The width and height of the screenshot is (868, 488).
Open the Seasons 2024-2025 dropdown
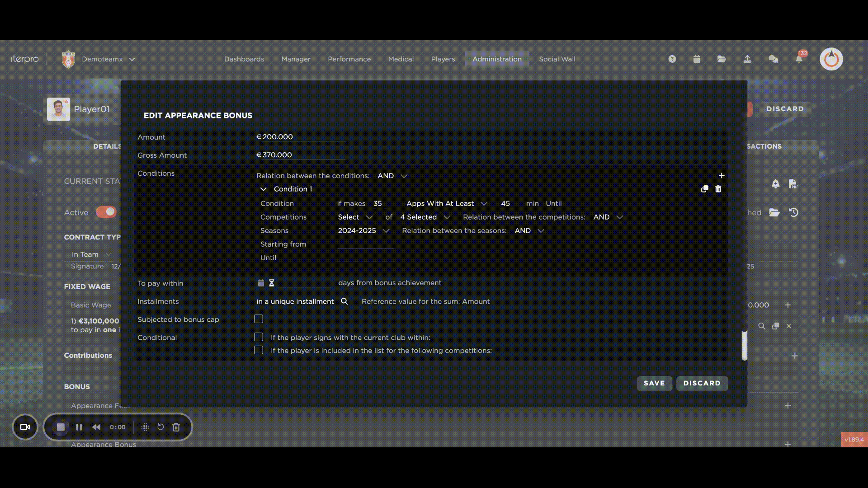pyautogui.click(x=363, y=230)
